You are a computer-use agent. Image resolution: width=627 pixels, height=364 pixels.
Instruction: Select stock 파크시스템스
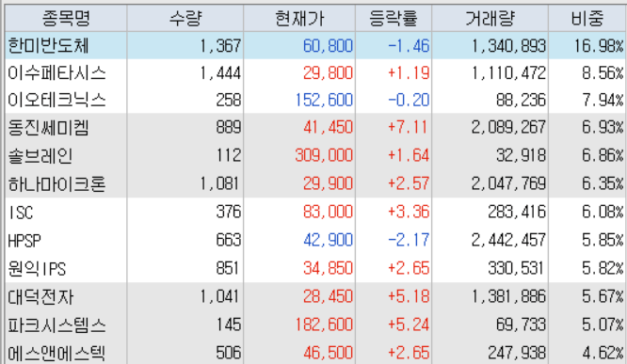56,324
